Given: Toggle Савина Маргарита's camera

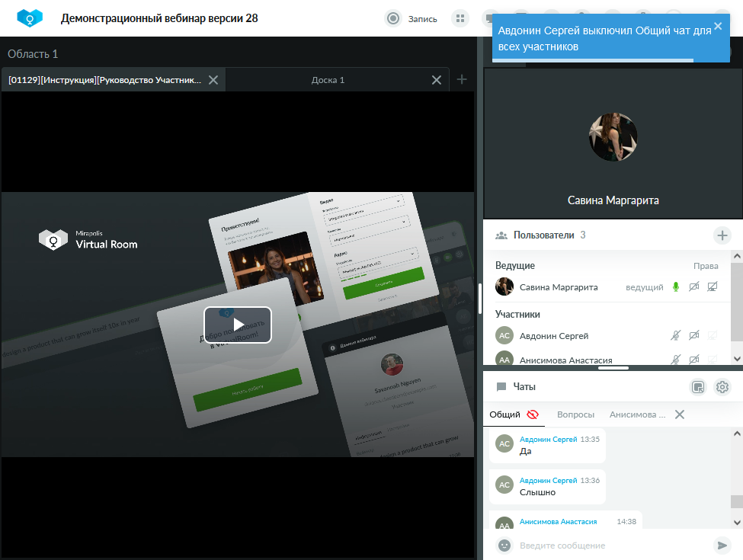Looking at the screenshot, I should pos(693,287).
